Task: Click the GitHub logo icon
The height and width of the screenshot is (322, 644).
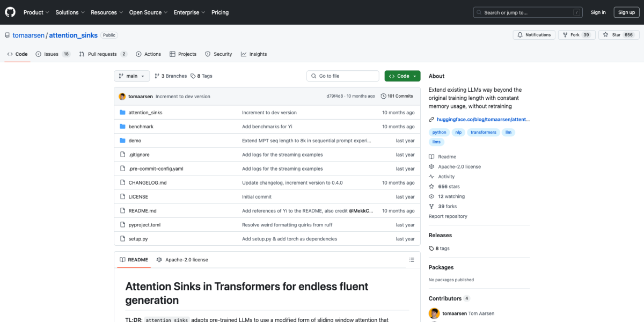Action: (11, 12)
